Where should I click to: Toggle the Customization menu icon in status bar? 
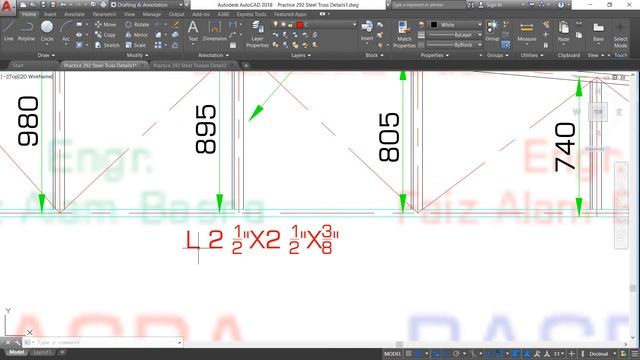coord(634,353)
